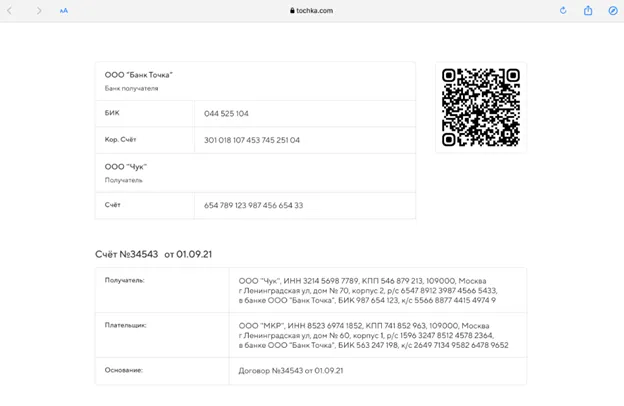Click the Основание row label
The width and height of the screenshot is (624, 406).
point(124,370)
